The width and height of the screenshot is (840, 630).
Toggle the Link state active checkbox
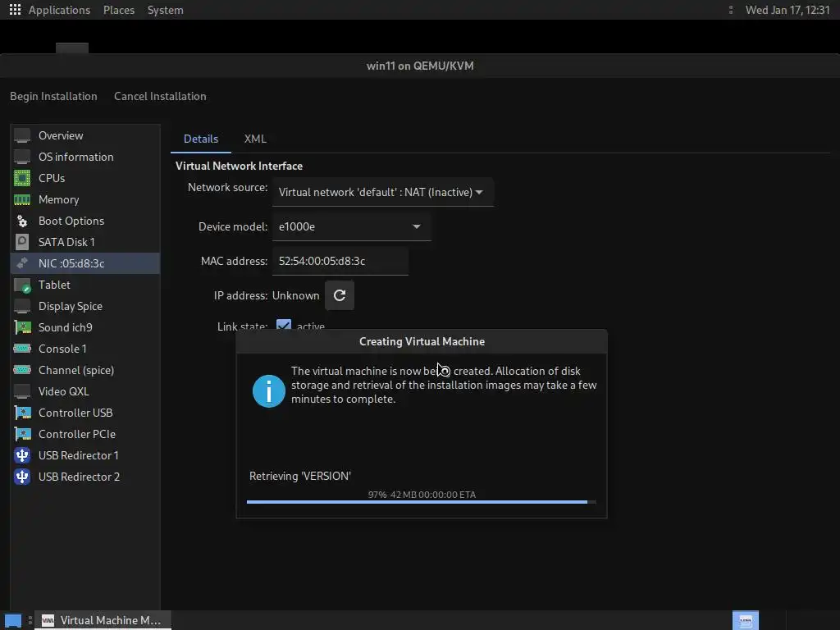[284, 325]
